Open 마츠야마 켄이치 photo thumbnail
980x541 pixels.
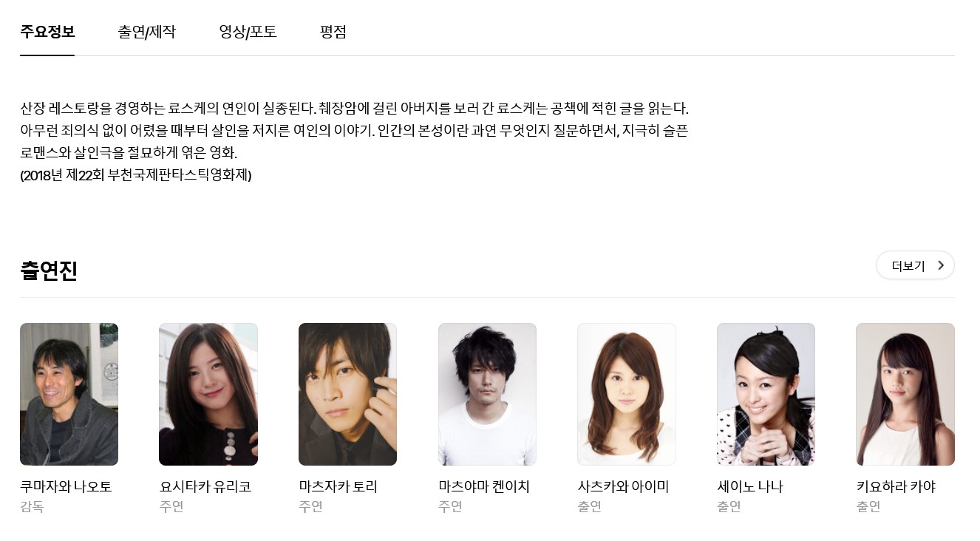[487, 394]
